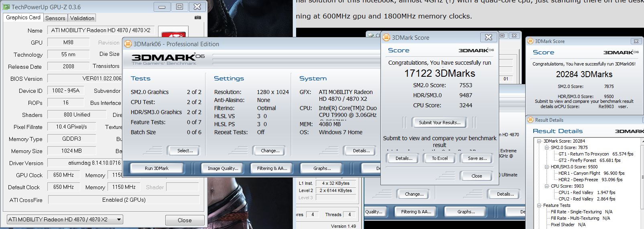Click the To Excel button
The height and width of the screenshot is (229, 644).
pyautogui.click(x=440, y=158)
